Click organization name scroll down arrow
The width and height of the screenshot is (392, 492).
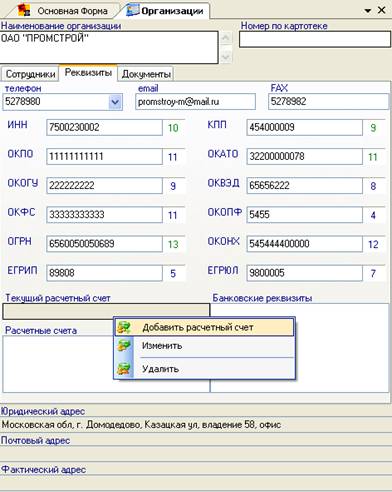226,56
